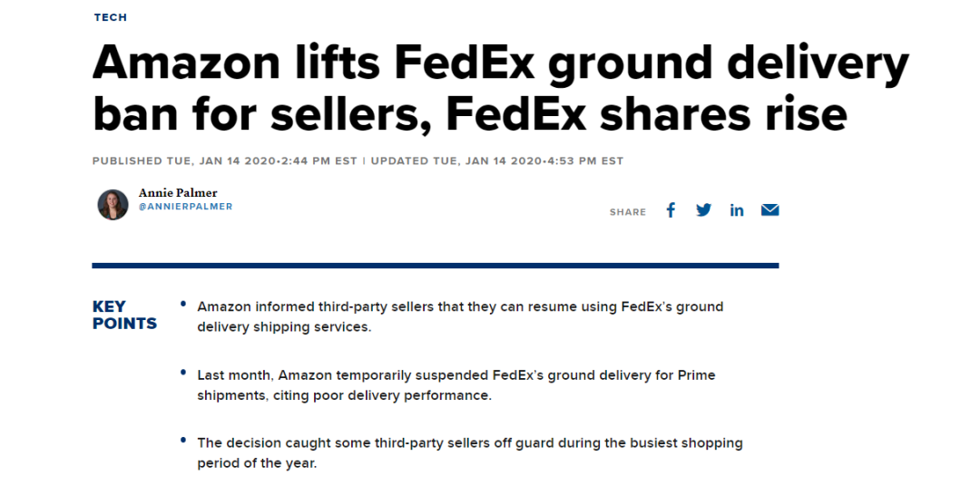This screenshot has height=495, width=980.
Task: Click the dark blue divider line
Action: pyautogui.click(x=436, y=266)
